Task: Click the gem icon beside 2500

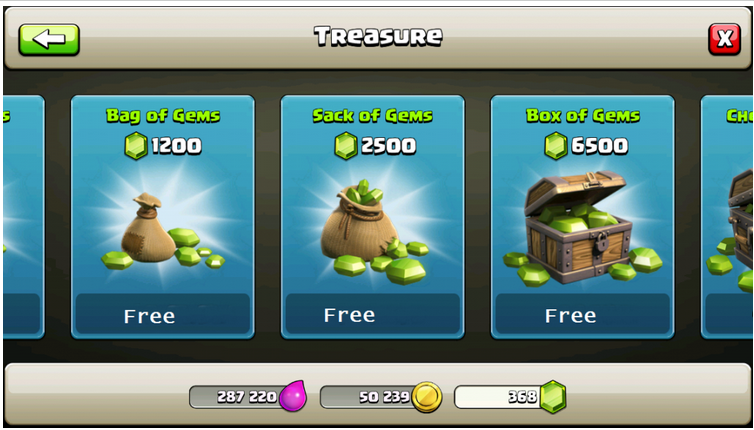Action: tap(346, 146)
